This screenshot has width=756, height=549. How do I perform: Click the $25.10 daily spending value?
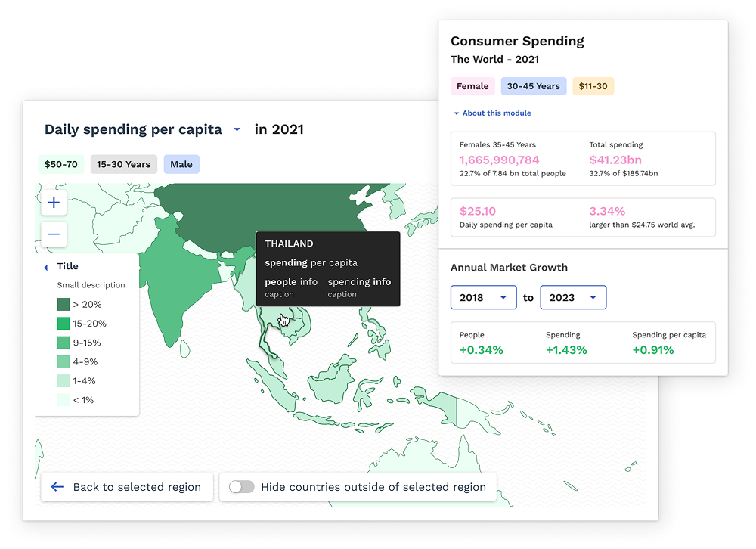coord(477,211)
